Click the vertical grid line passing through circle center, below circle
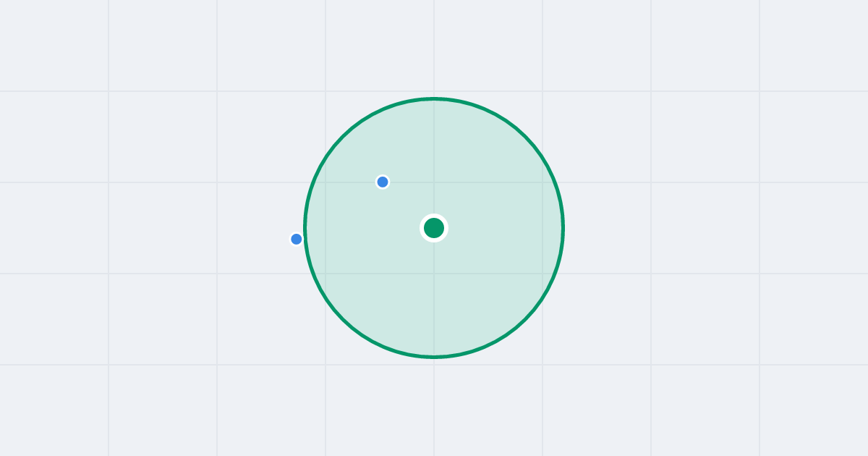 pos(434,405)
